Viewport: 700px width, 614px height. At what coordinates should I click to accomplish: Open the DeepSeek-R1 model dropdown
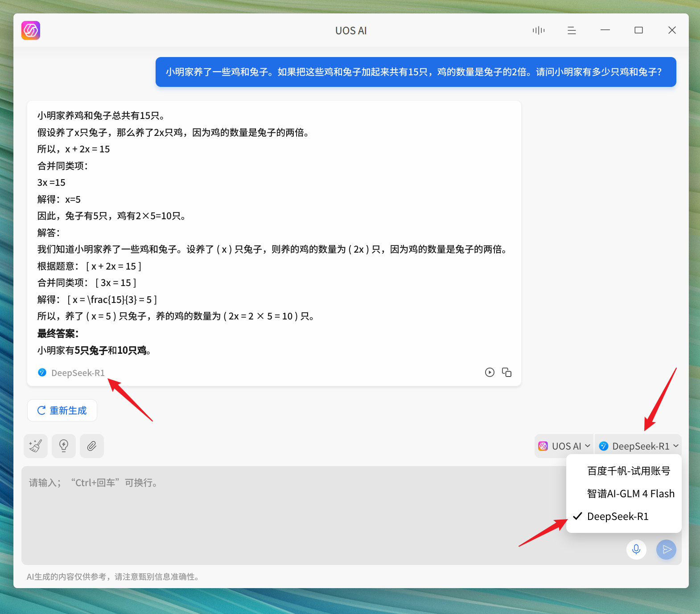tap(638, 446)
